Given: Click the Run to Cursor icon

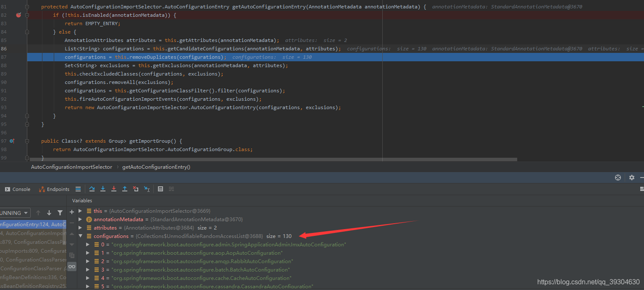Looking at the screenshot, I should [x=147, y=189].
